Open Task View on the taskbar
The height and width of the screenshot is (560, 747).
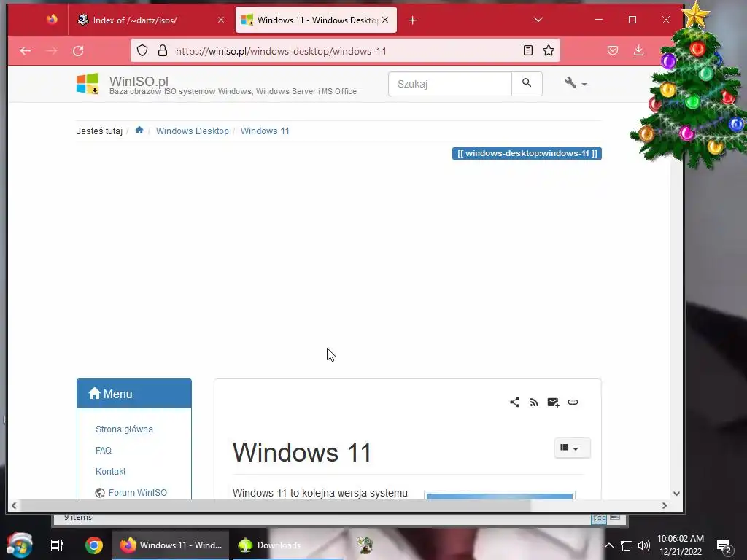pos(57,545)
